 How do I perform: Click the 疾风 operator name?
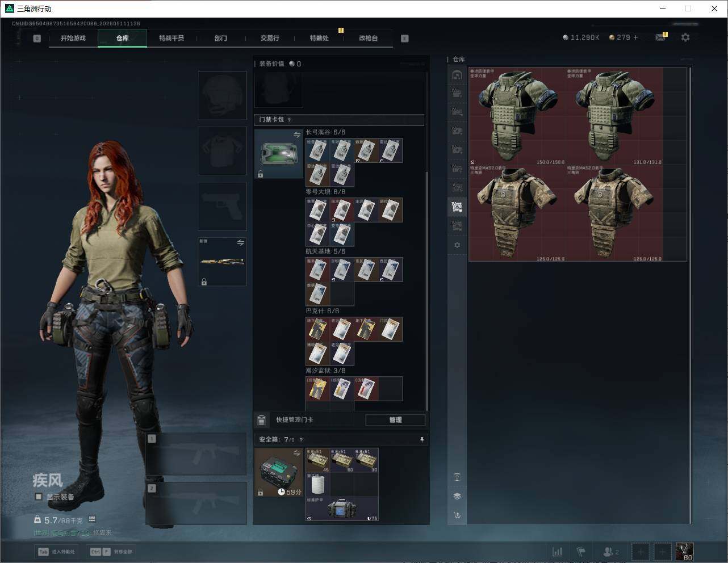pos(47,480)
